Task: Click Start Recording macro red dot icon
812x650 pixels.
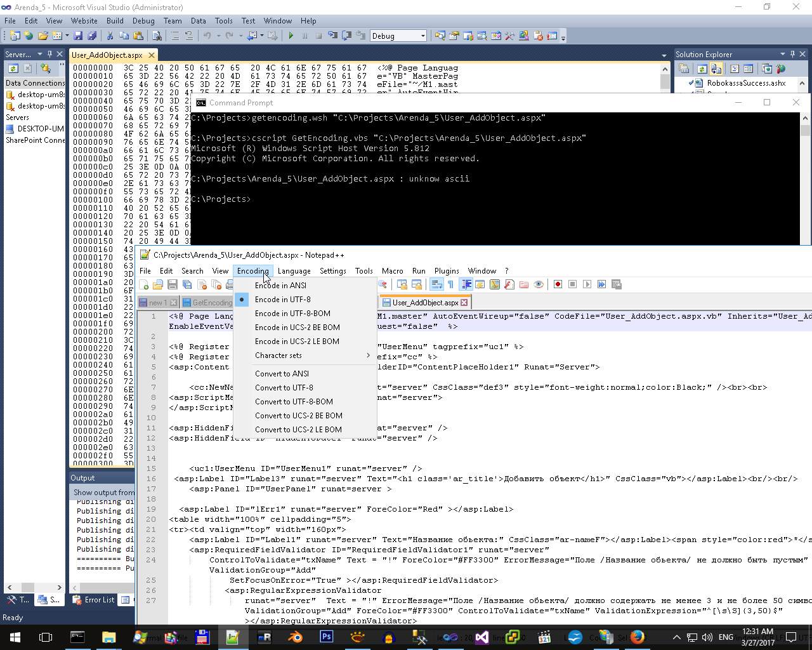Action: point(558,284)
